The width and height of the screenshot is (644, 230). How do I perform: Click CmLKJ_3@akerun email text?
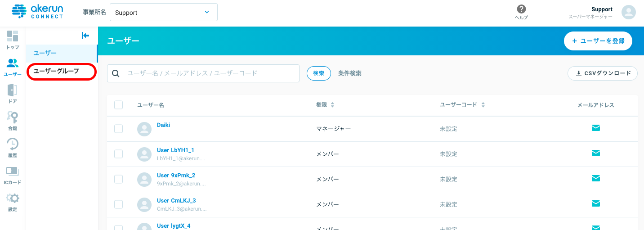(182, 209)
